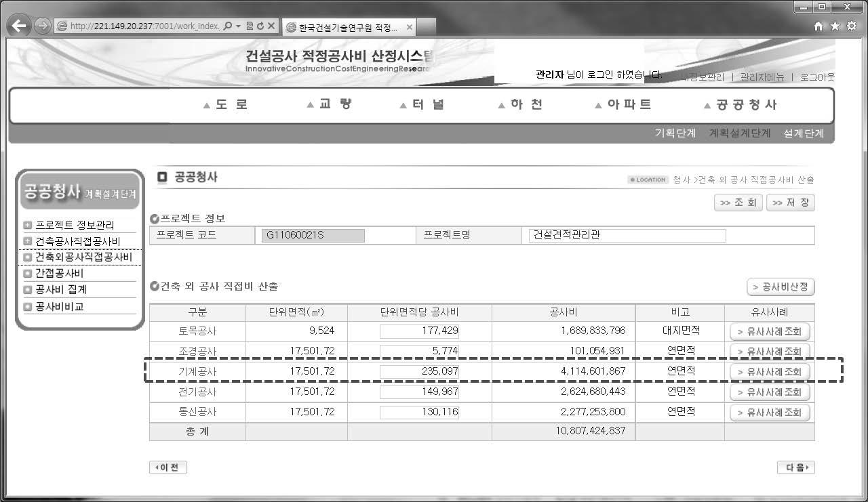Close the 한국건설기술연구원 browser tab
This screenshot has width=868, height=502.
(409, 28)
